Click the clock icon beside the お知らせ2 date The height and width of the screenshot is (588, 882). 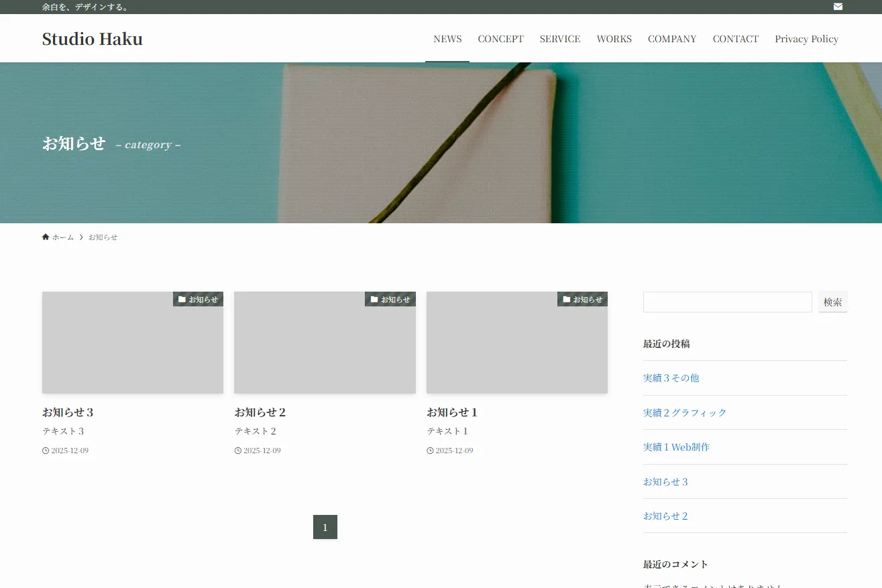click(x=237, y=450)
